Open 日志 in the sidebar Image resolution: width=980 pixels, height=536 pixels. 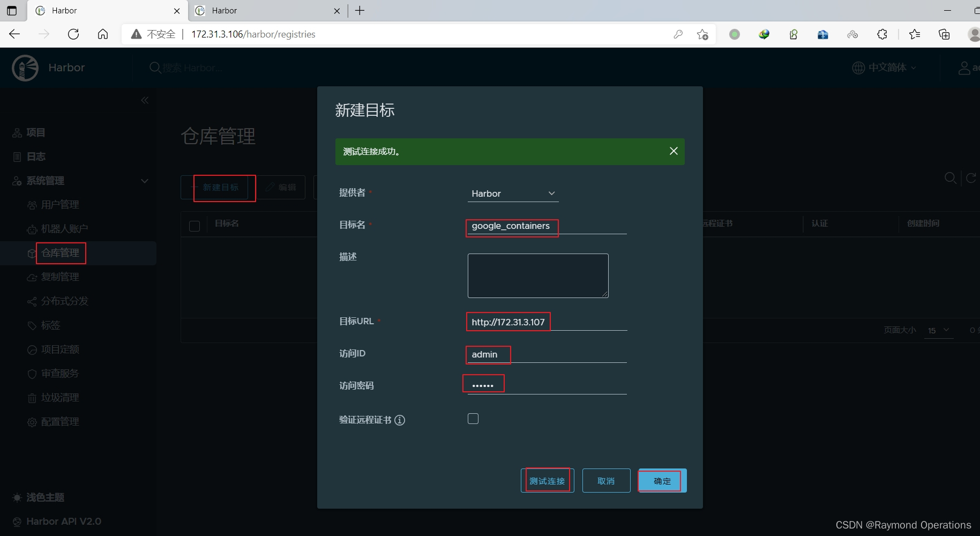(x=36, y=157)
